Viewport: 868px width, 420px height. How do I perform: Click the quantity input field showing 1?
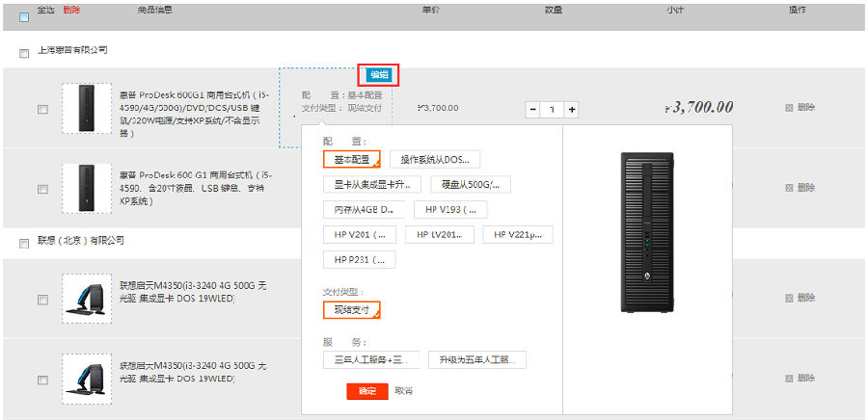[x=552, y=110]
